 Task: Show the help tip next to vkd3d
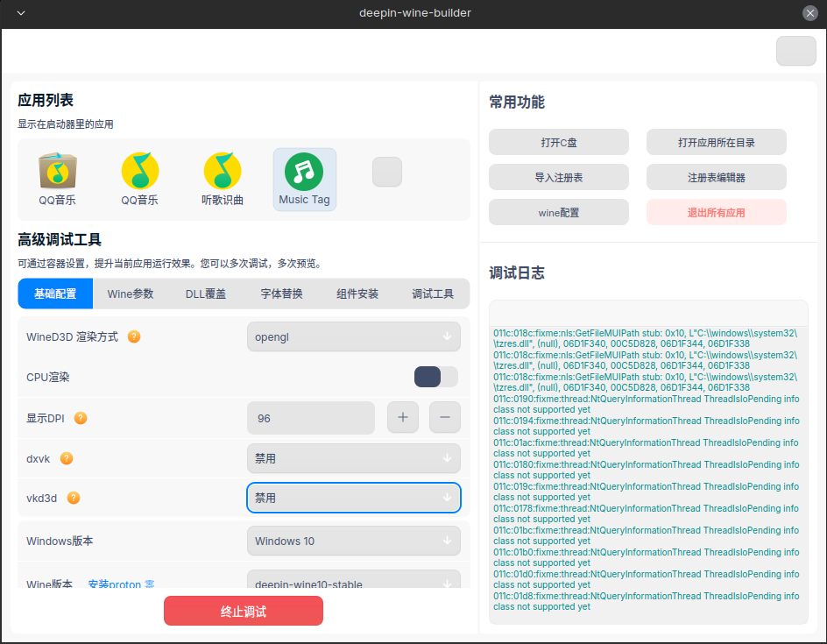point(74,498)
